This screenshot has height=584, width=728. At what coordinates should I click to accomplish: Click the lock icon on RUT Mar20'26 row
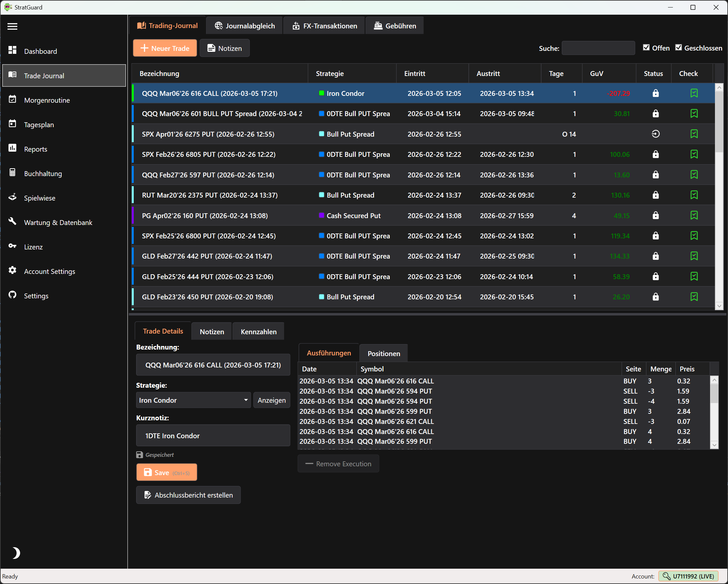(655, 195)
